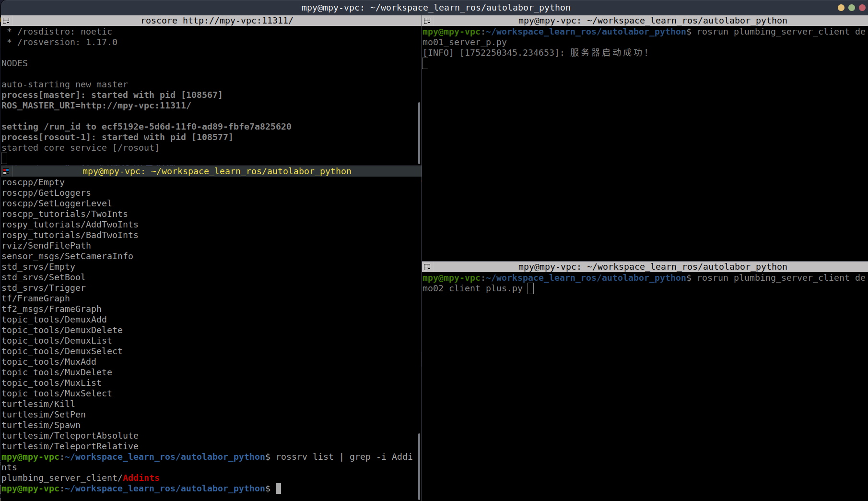This screenshot has height=501, width=868.
Task: Close window with the red dot
Action: click(x=862, y=8)
